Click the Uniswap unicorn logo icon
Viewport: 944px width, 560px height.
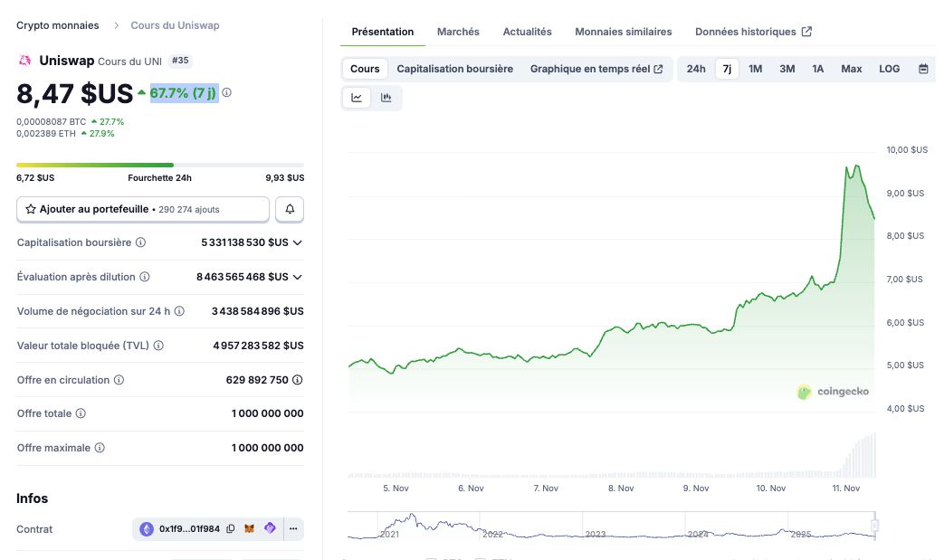(x=24, y=60)
